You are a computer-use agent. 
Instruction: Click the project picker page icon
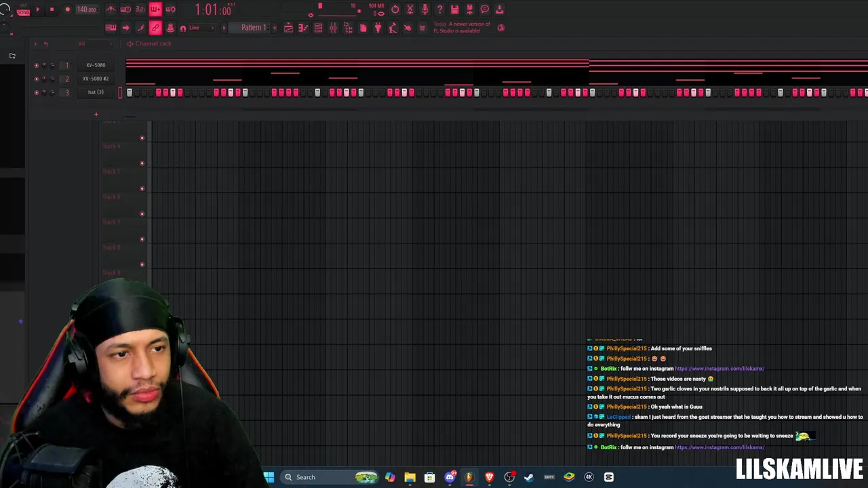point(363,28)
